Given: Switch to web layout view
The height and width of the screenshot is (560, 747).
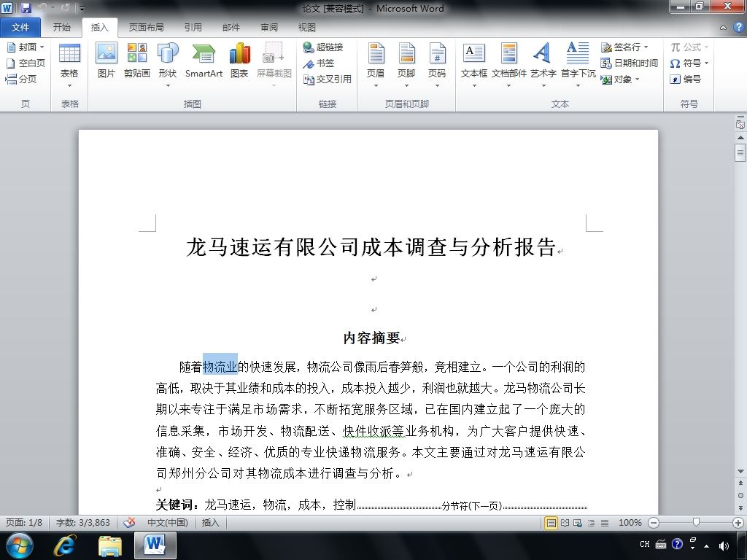Looking at the screenshot, I should coord(578,523).
